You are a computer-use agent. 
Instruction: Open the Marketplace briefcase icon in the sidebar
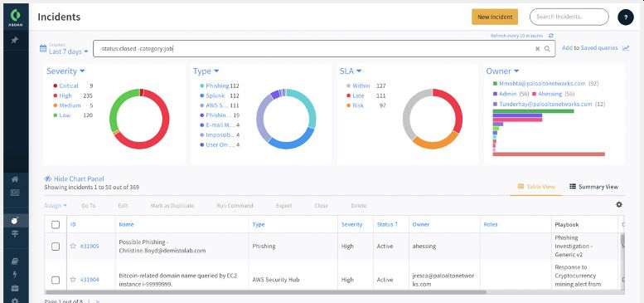15,288
